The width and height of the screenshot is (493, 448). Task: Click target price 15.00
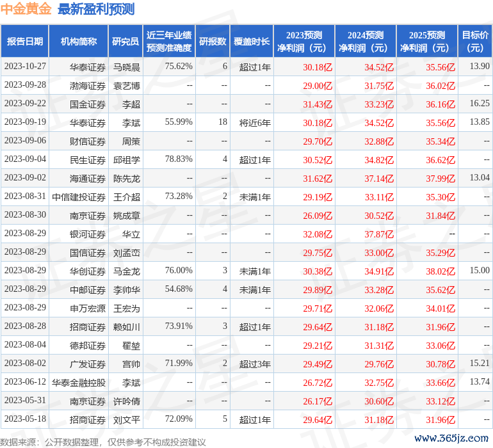click(x=480, y=270)
